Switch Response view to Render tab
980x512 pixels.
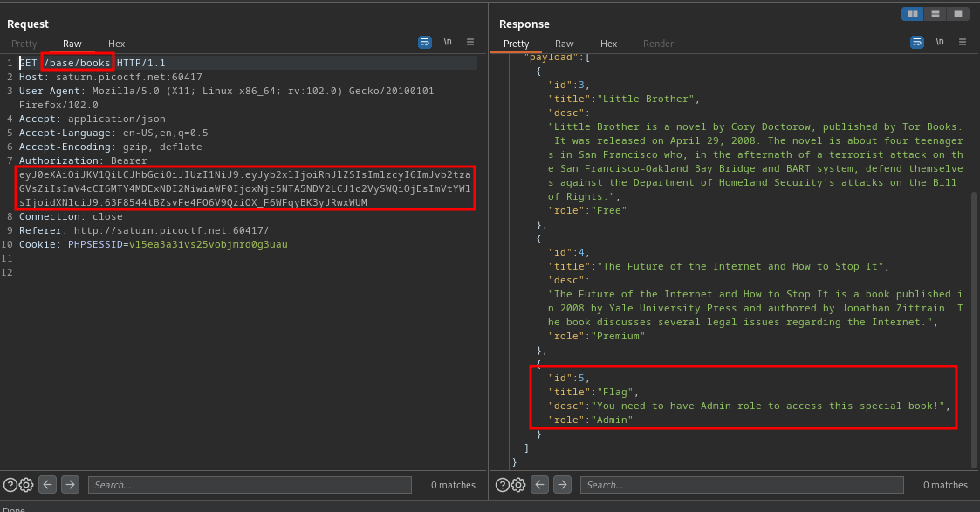coord(658,44)
